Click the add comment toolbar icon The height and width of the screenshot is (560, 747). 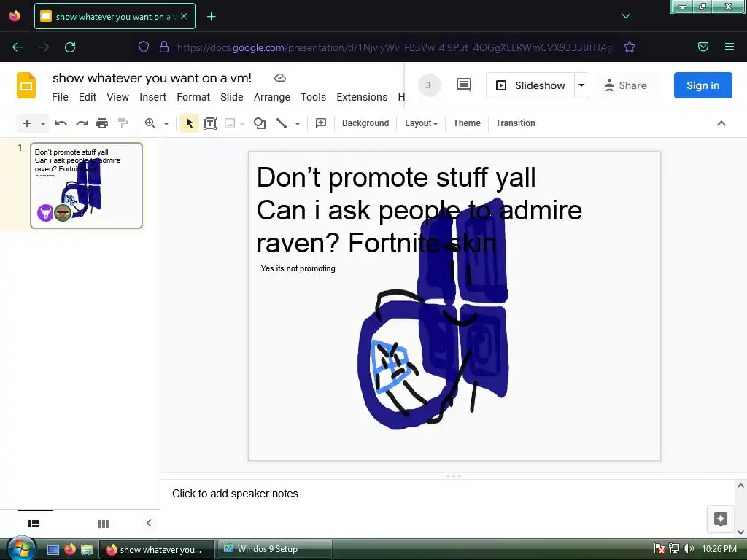321,122
